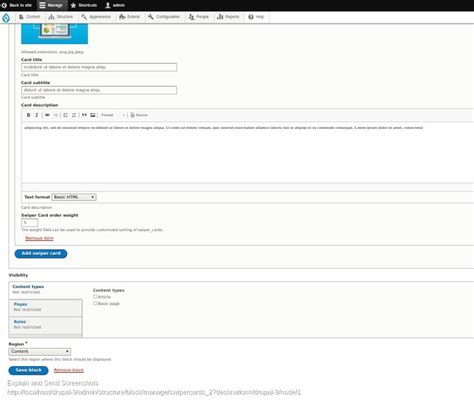Click the Back to site arrow icon
This screenshot has height=403, width=474.
tap(4, 5)
